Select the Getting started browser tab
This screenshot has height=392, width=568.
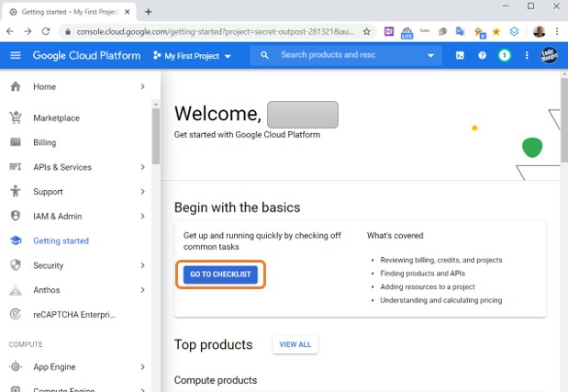(69, 12)
